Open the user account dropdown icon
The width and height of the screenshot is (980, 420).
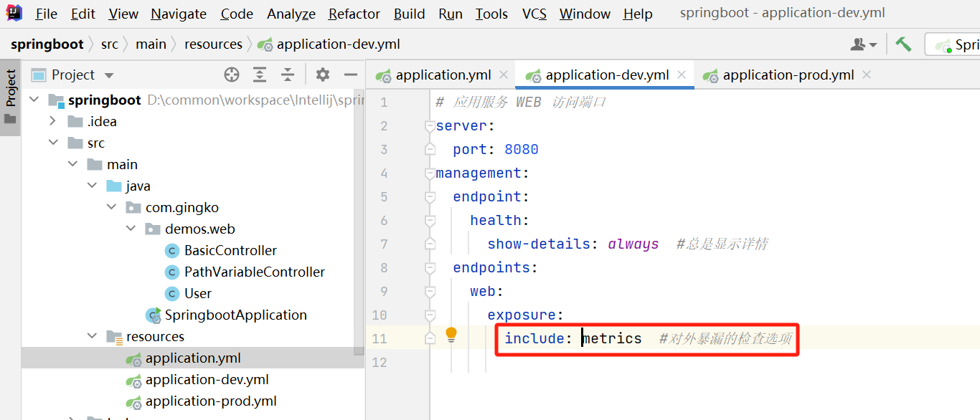pyautogui.click(x=863, y=44)
